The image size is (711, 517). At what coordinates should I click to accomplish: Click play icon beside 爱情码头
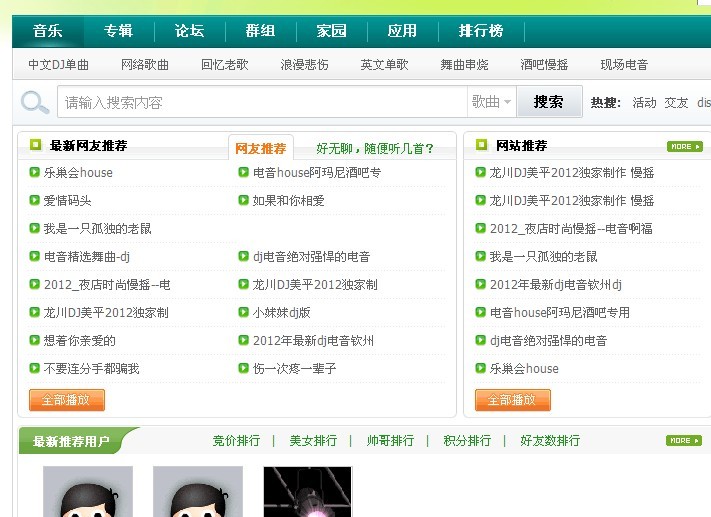(34, 200)
